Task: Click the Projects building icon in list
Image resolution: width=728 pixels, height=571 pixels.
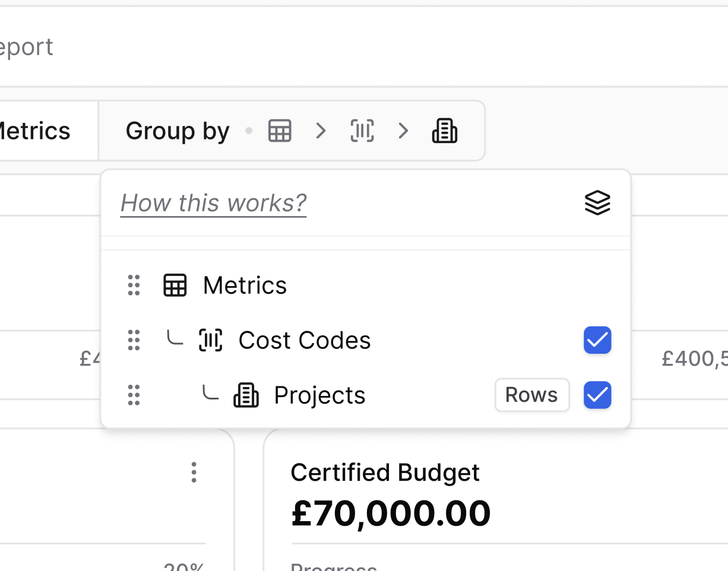Action: [x=246, y=395]
